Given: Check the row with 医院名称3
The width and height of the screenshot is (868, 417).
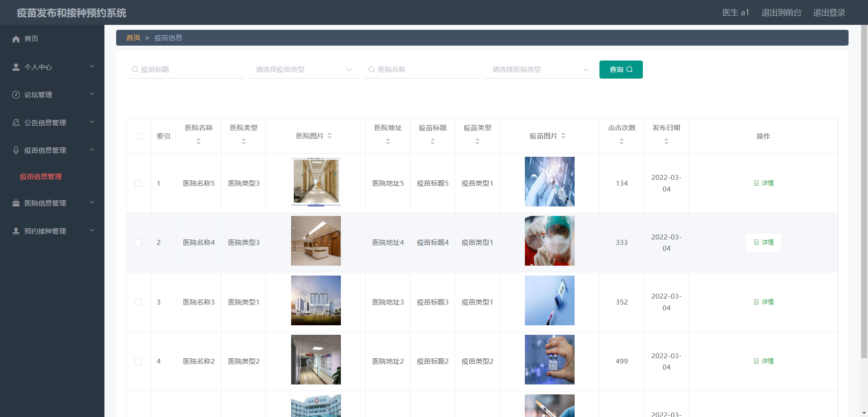Looking at the screenshot, I should pos(138,302).
